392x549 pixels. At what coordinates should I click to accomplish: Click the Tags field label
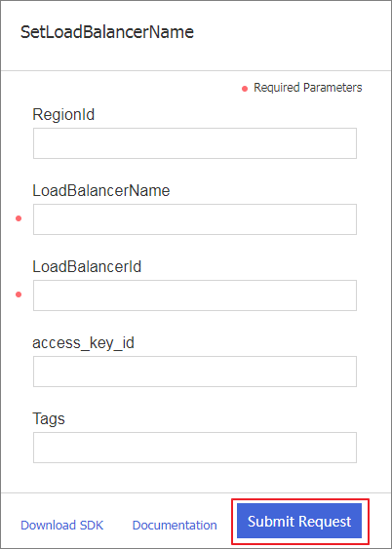(49, 419)
